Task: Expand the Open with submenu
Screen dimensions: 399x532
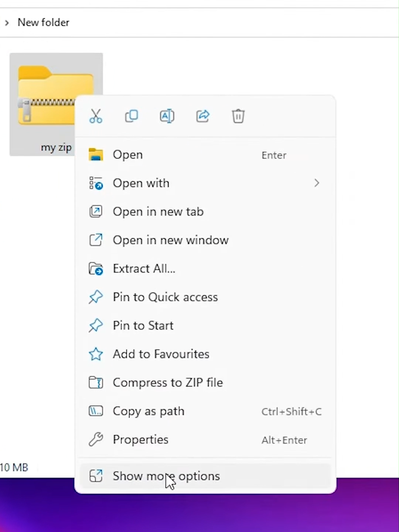Action: point(205,183)
